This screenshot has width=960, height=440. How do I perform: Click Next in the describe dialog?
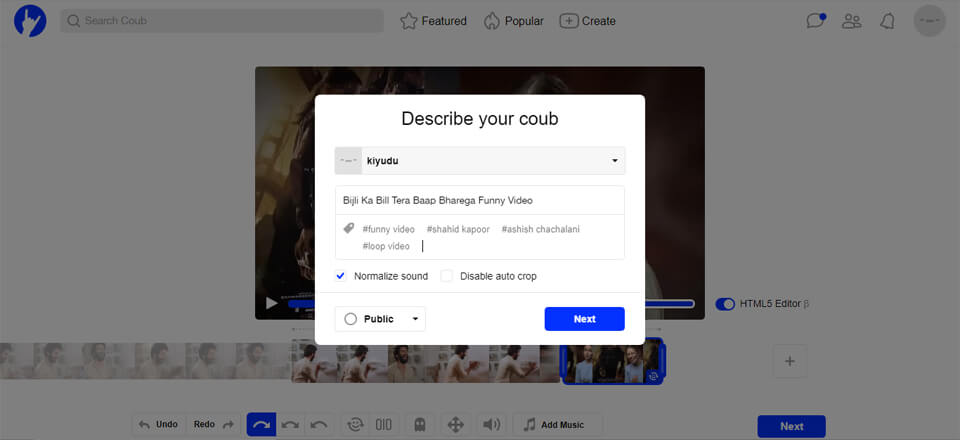point(585,319)
